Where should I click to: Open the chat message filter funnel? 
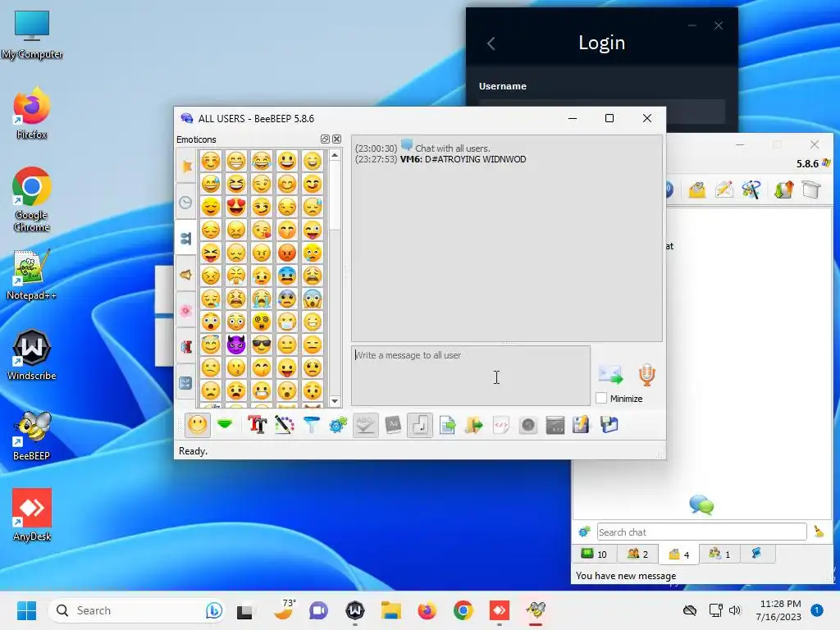coord(311,426)
